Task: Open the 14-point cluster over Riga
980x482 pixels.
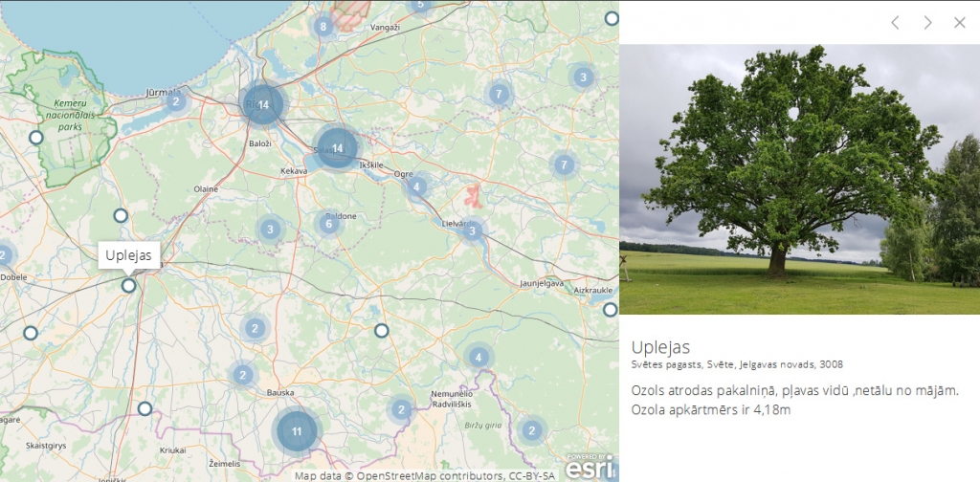Action: click(262, 104)
